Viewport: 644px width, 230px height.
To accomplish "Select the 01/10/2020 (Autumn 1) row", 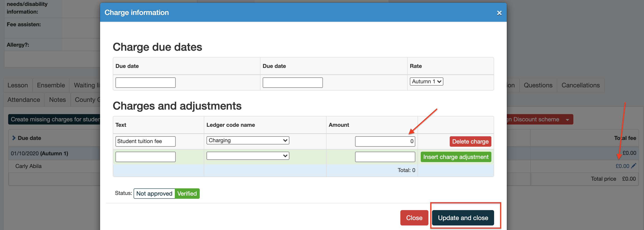I will 54,153.
